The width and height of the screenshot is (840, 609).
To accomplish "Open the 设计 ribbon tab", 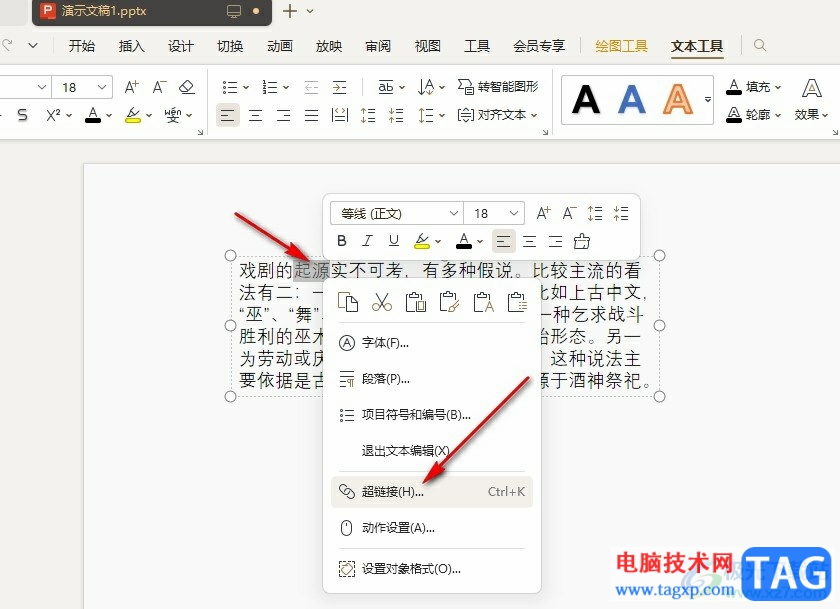I will [x=181, y=46].
